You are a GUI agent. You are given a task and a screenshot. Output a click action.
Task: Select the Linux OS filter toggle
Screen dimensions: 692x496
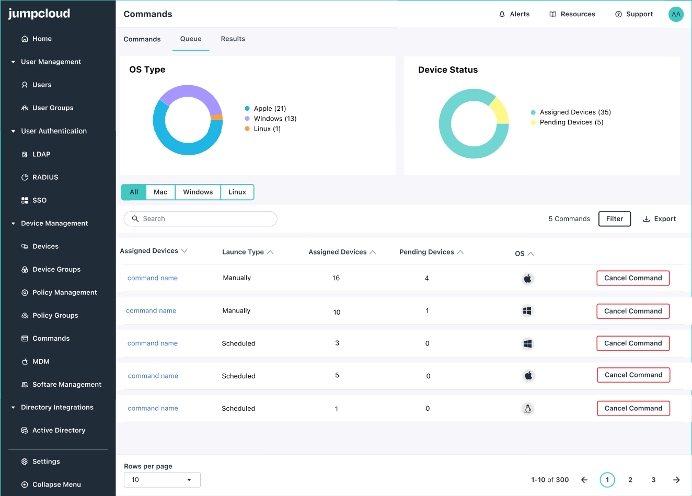coord(237,192)
